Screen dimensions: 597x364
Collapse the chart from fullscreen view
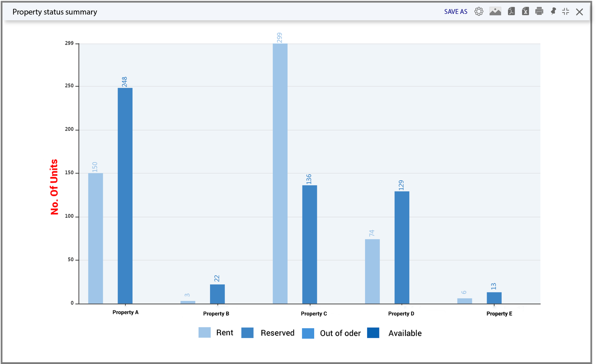tap(566, 12)
